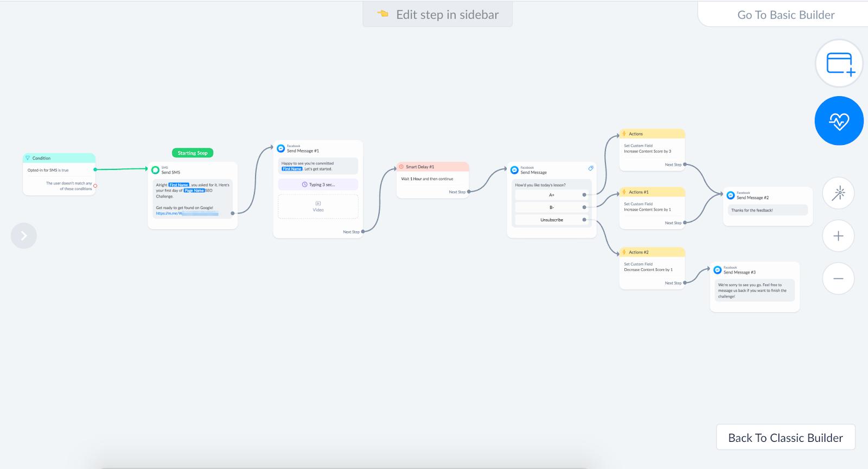Click Messenger icon on Send Message node
This screenshot has width=868, height=469.
(x=515, y=170)
